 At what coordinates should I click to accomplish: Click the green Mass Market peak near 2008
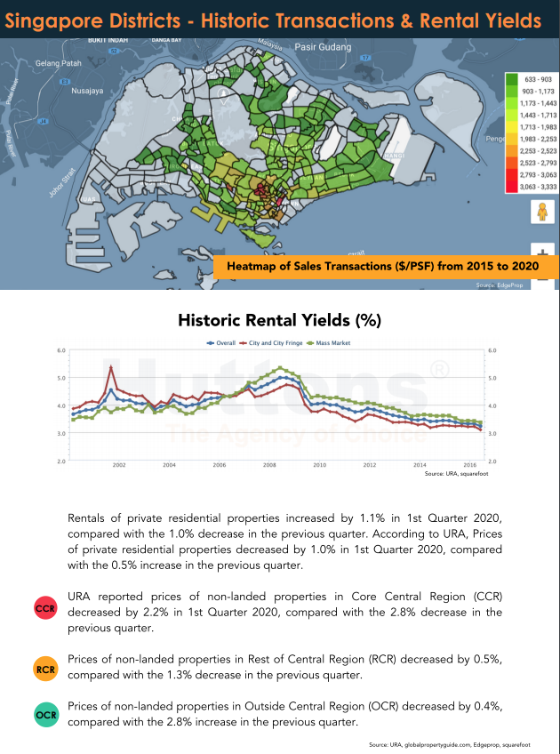click(x=281, y=368)
